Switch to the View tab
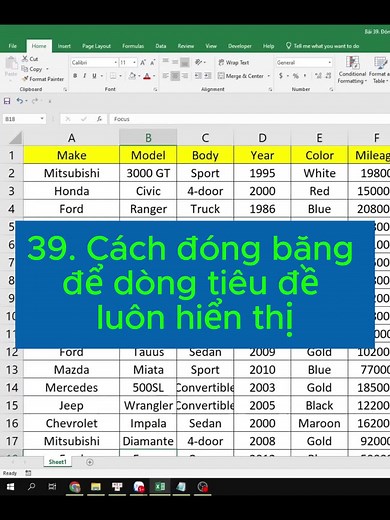390x520 pixels. click(211, 46)
